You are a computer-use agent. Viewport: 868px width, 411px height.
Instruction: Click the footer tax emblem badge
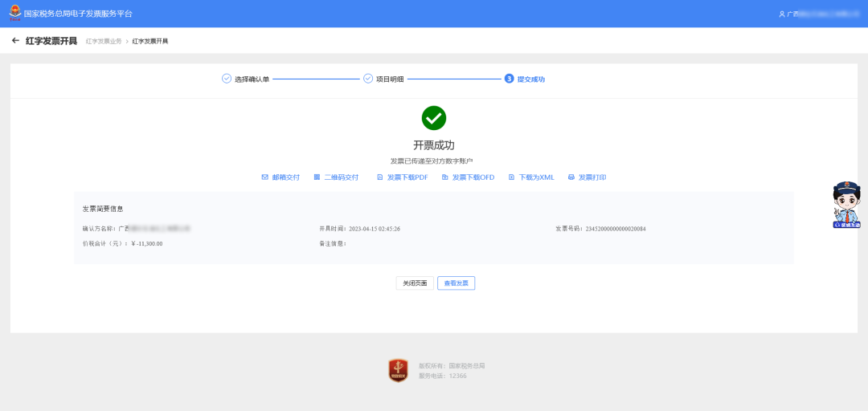point(398,371)
